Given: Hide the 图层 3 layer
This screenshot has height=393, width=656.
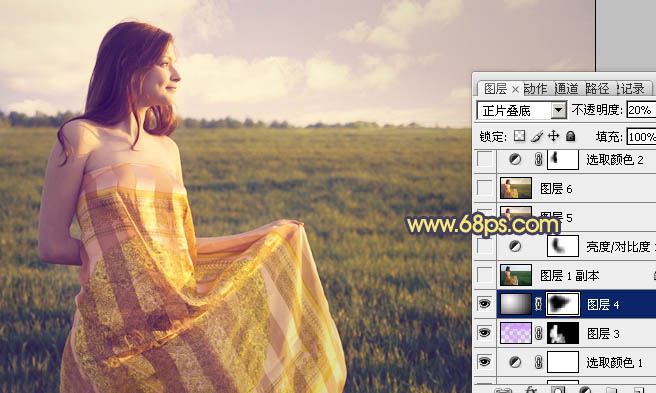Looking at the screenshot, I should point(485,333).
